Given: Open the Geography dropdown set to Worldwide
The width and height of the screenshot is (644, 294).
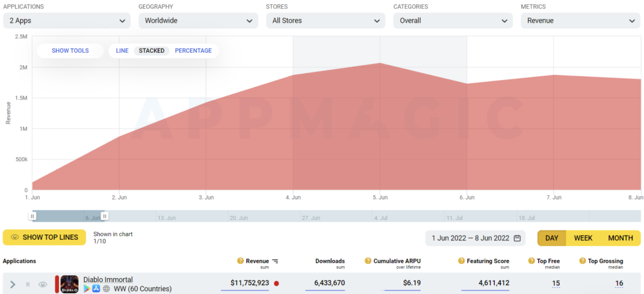Looking at the screenshot, I should [198, 21].
